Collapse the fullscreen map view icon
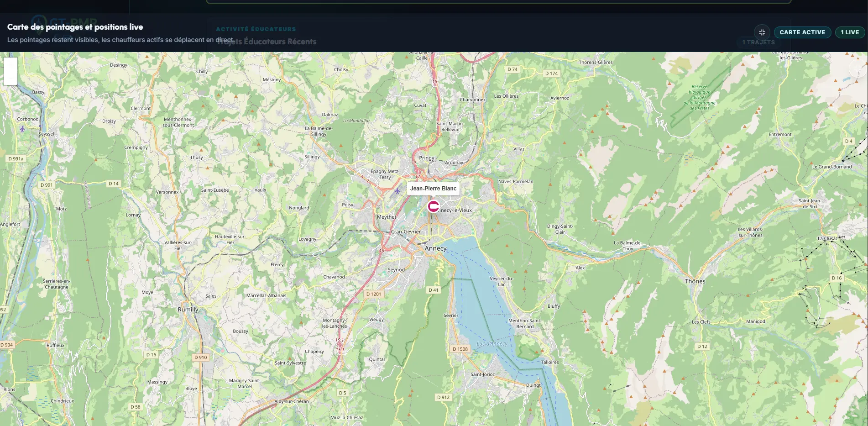This screenshot has width=868, height=426. [762, 32]
